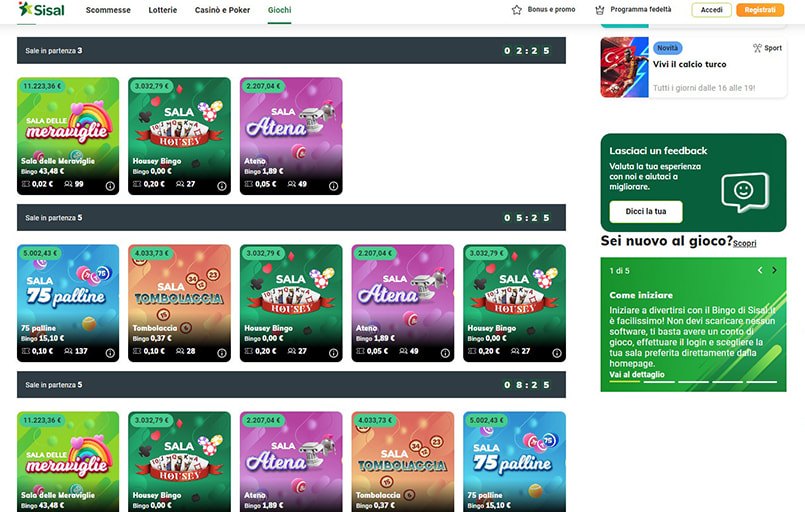Open info icon on second-row Tombolaccia card
The height and width of the screenshot is (512, 805).
[x=221, y=352]
